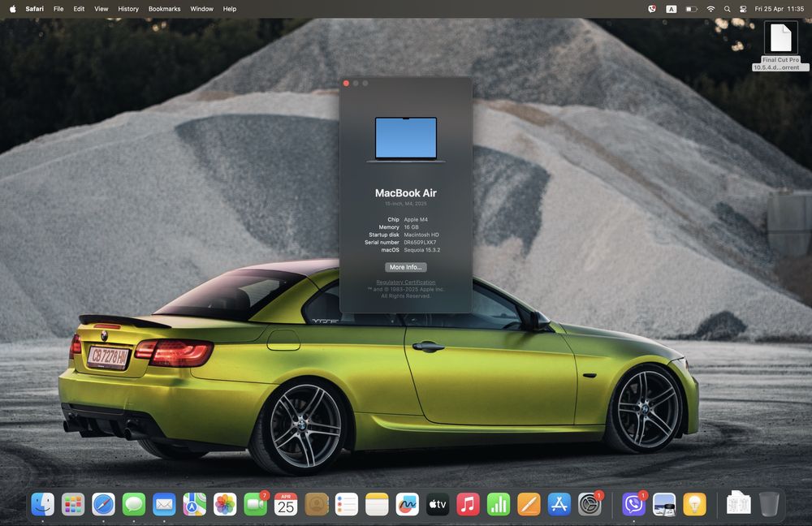812x526 pixels.
Task: Open the input source menu (A)
Action: 672,9
